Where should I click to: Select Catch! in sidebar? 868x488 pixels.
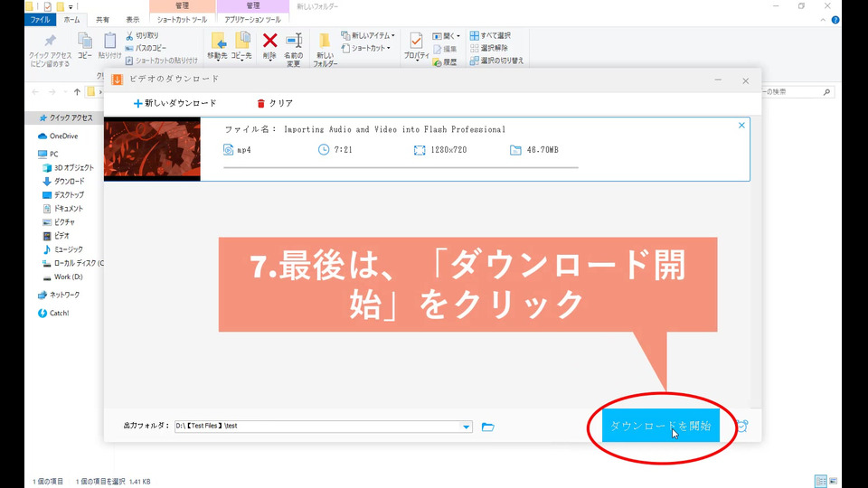point(53,314)
